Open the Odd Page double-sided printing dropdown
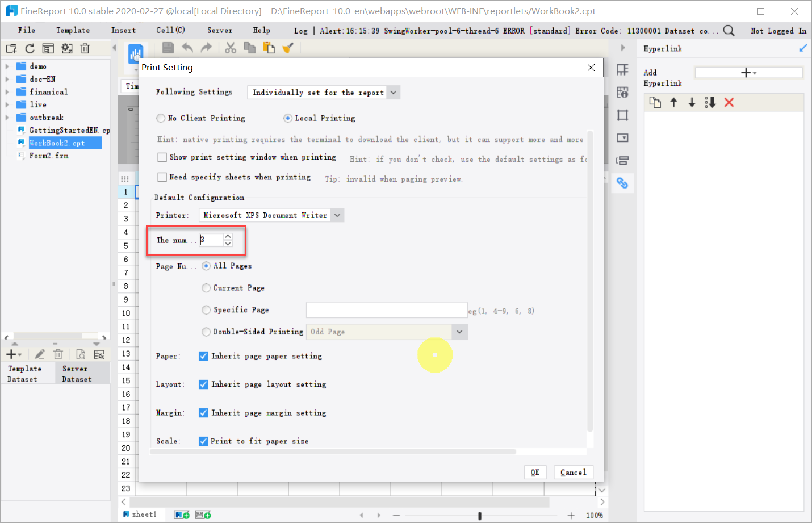812x523 pixels. (x=459, y=332)
